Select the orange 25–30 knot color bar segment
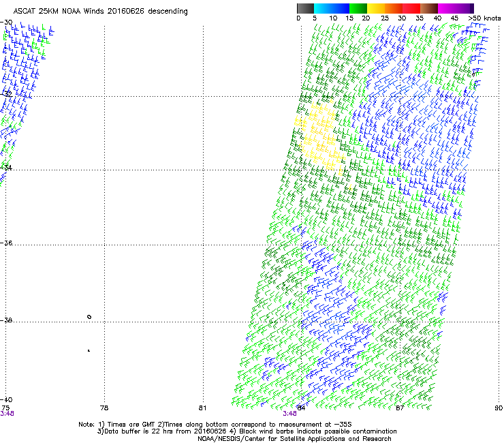 (x=394, y=8)
